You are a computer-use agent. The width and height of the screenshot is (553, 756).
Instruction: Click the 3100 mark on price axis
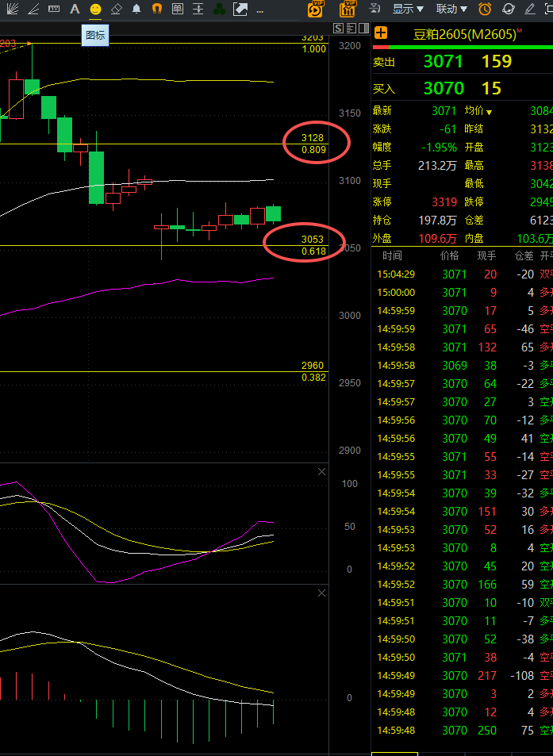[350, 180]
